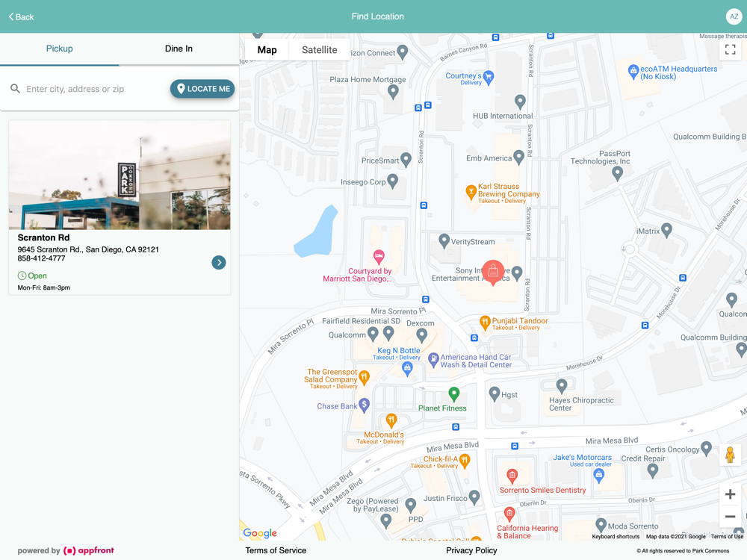
Task: Click the PassPort Technologies pin
Action: 618,174
